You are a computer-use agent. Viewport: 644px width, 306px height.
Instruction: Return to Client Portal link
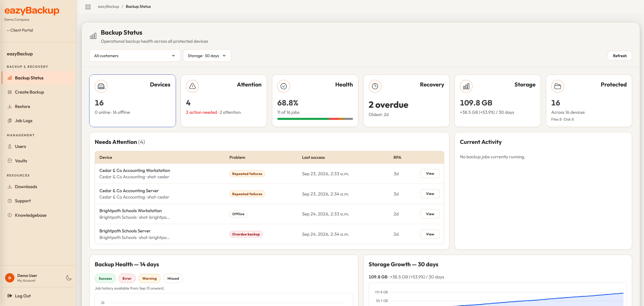[x=20, y=30]
